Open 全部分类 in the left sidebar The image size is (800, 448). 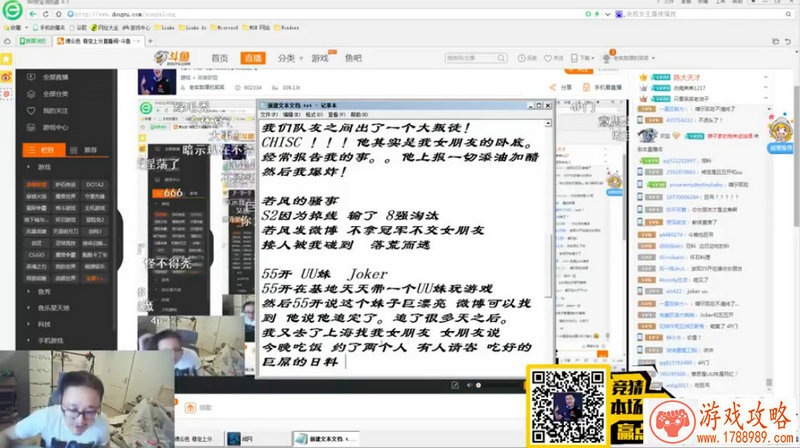[49, 94]
